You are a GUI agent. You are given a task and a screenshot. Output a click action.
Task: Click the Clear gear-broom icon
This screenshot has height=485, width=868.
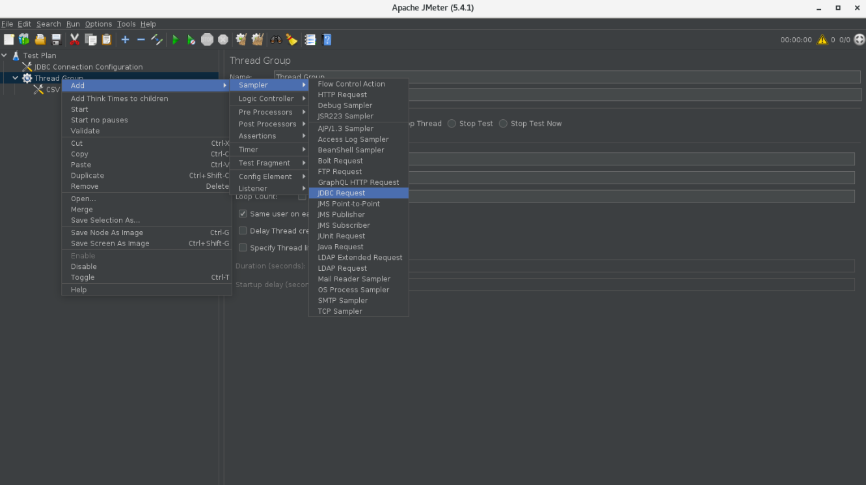point(241,40)
